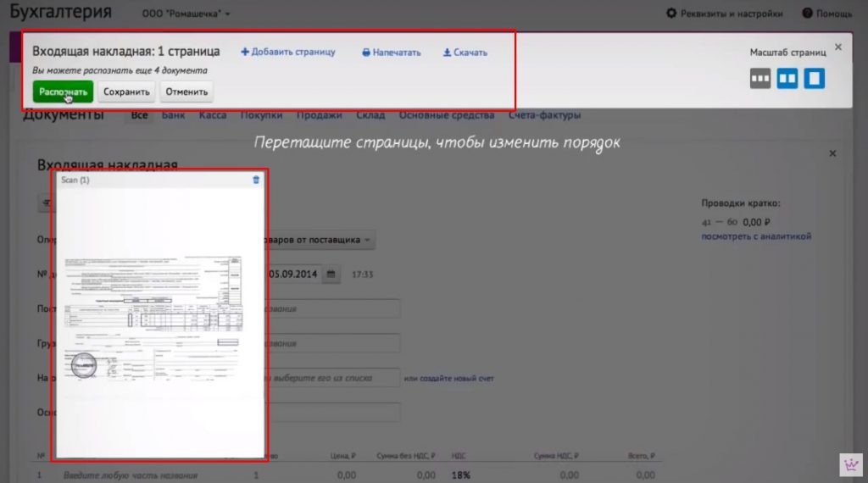
Task: Switch to Склад tab
Action: pos(370,115)
